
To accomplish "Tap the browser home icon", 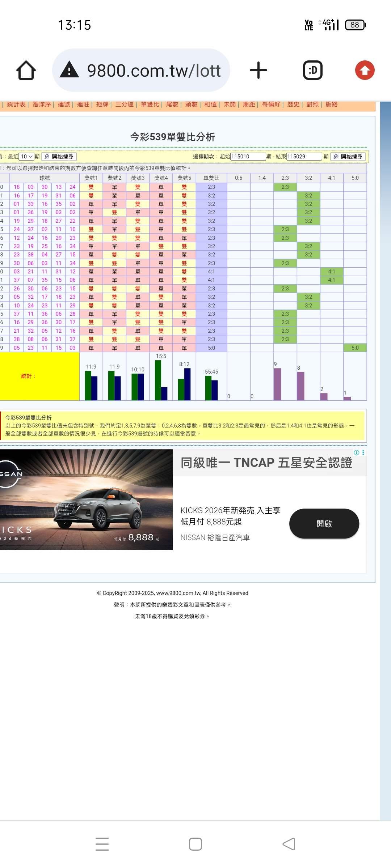I will [26, 70].
